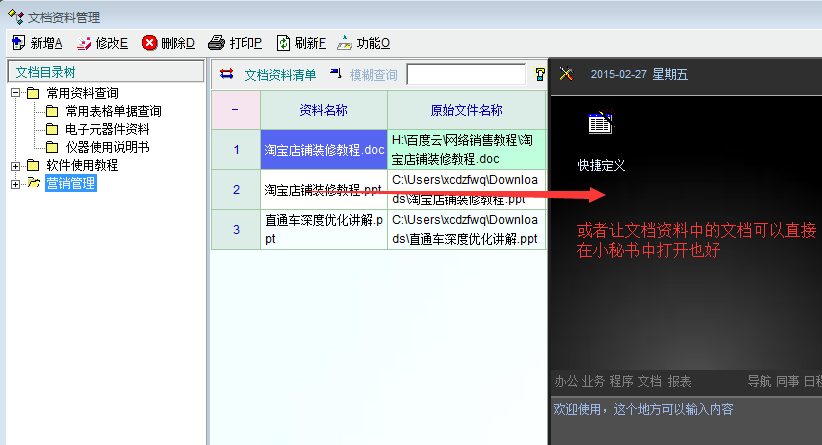Switch to the 办公 tab

[x=566, y=380]
